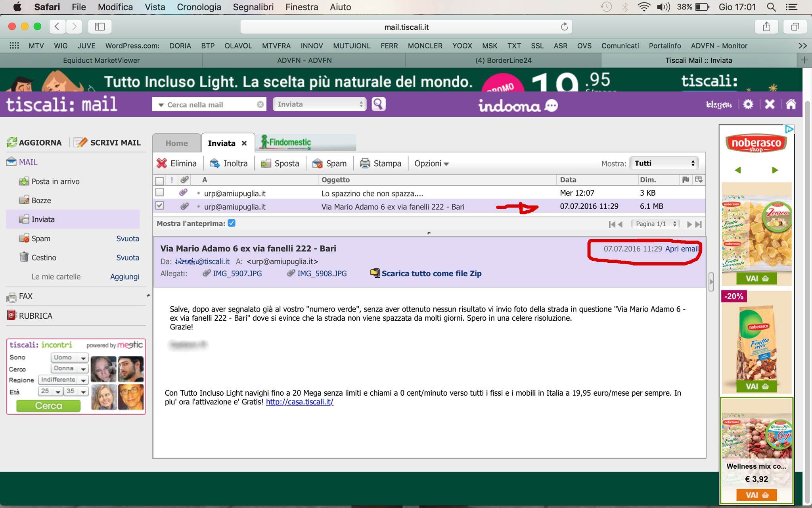Click the SCRIVI MAIL compose icon
812x508 pixels.
[80, 142]
